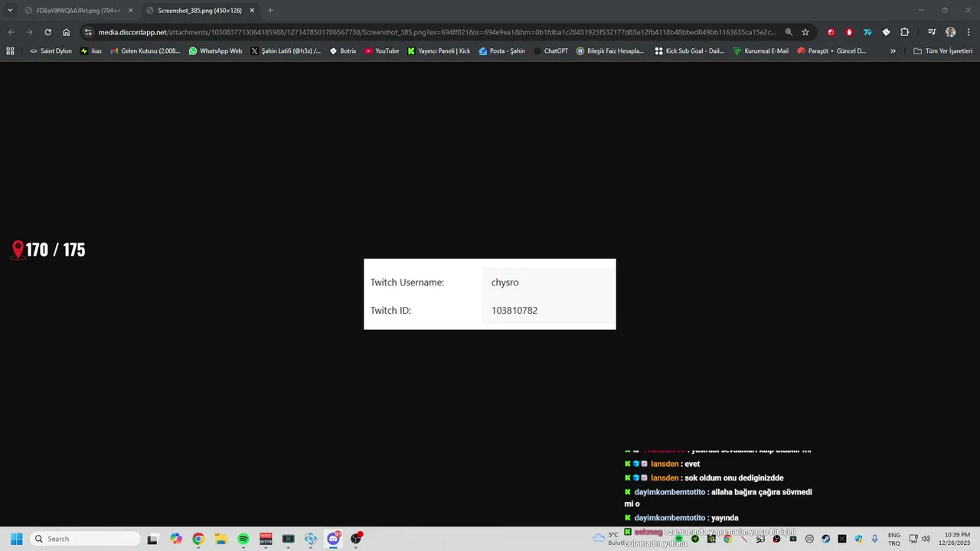Image resolution: width=980 pixels, height=551 pixels.
Task: Go to the browser home page icon
Action: point(67,32)
